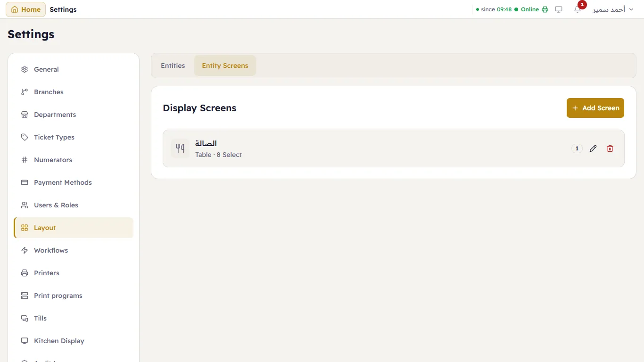
Task: Expand the أحمد سمير user menu
Action: (613, 9)
